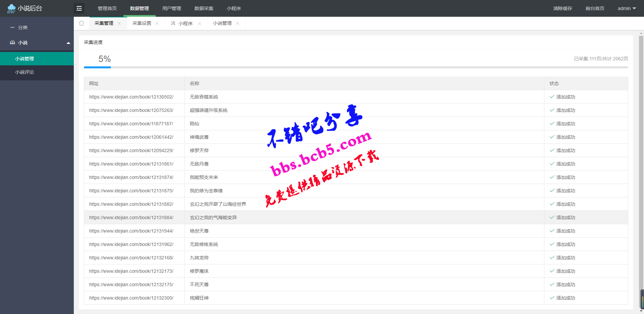Open 数据采集 in top navigation
Screen dimensions: 644x314
point(204,8)
